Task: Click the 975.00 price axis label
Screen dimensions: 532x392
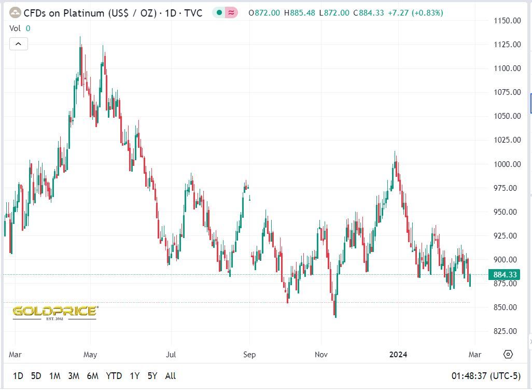Action: [505, 188]
